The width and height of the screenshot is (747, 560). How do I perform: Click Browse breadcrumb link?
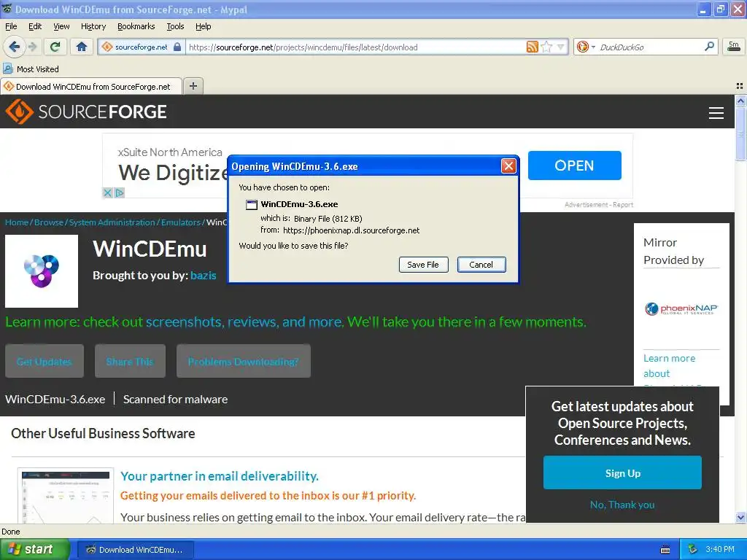(x=49, y=222)
